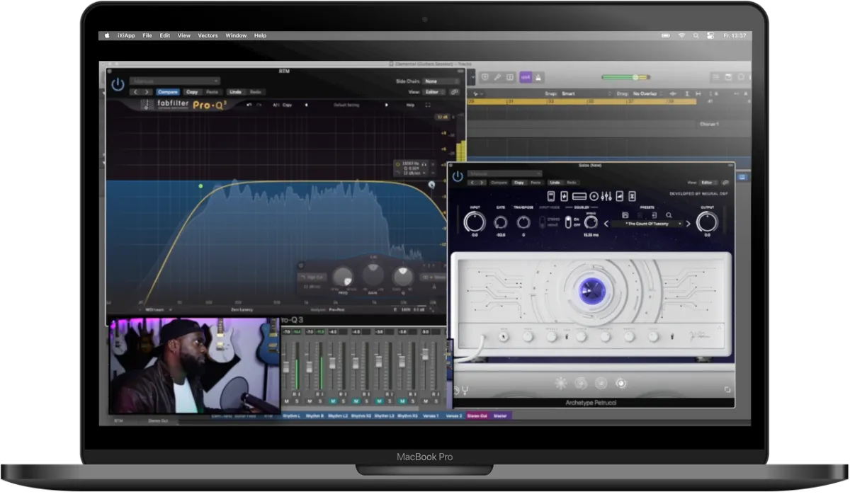Click the Input knob in Archetype Petrucci

pyautogui.click(x=475, y=222)
